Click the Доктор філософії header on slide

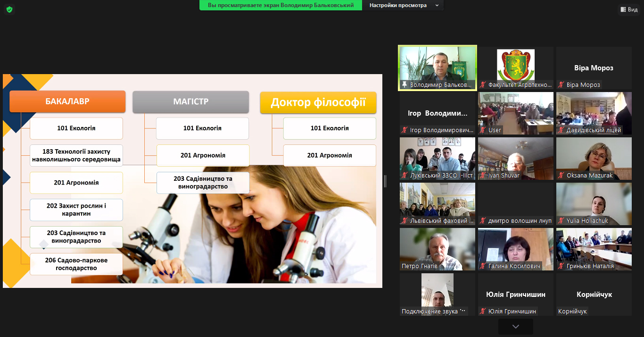click(318, 103)
